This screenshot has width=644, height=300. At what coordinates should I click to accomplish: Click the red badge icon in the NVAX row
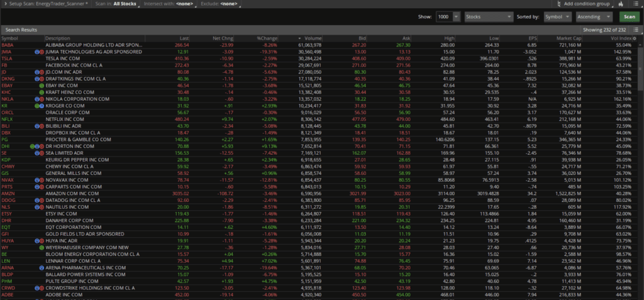[42, 180]
